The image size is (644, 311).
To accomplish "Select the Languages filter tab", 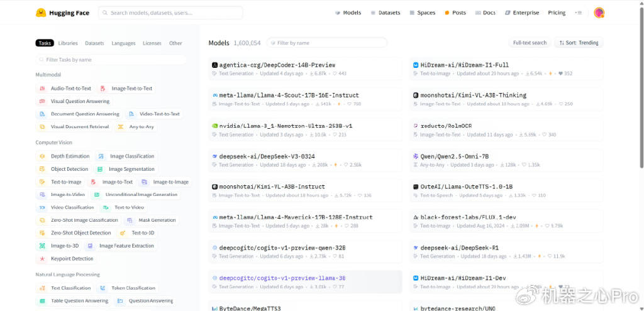I will [123, 43].
